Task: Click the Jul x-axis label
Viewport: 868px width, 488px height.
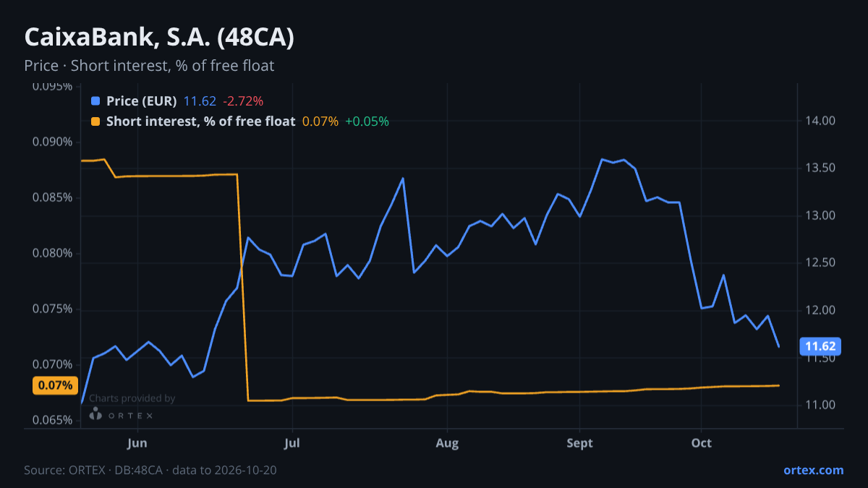Action: (292, 442)
